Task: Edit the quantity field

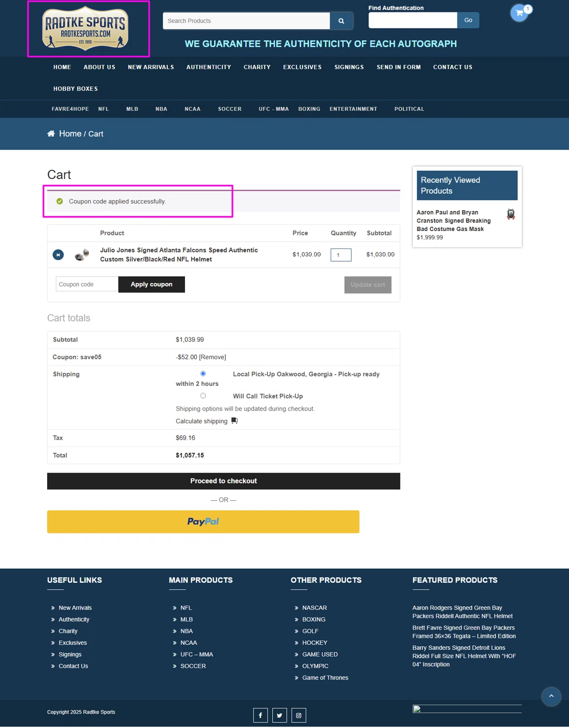Action: coord(341,255)
